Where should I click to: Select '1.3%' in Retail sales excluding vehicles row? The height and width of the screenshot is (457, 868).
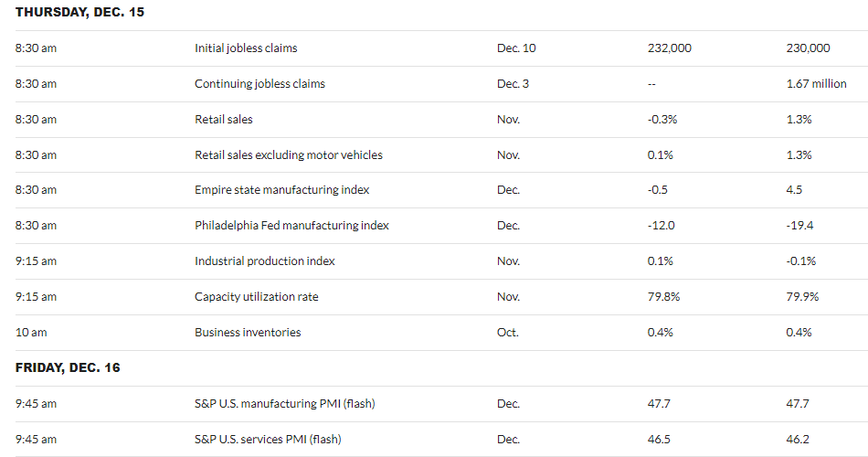click(x=799, y=154)
